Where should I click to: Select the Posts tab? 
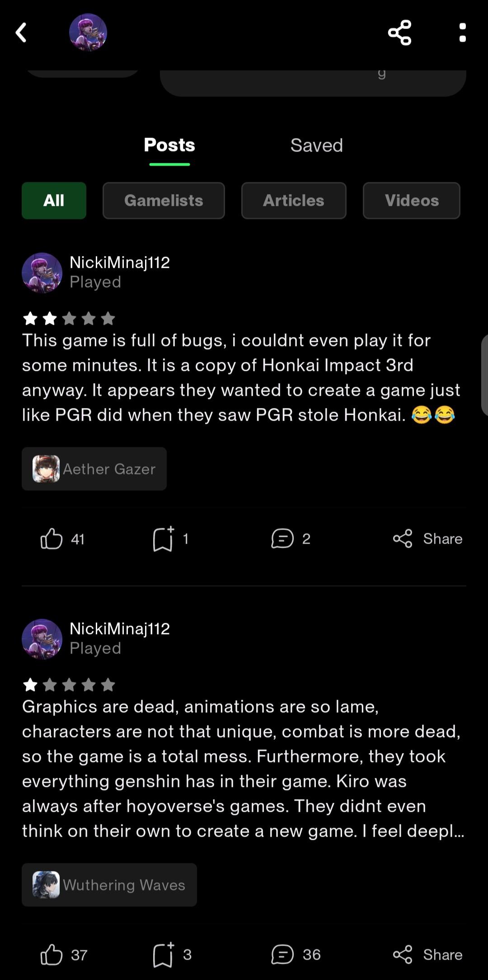(169, 146)
